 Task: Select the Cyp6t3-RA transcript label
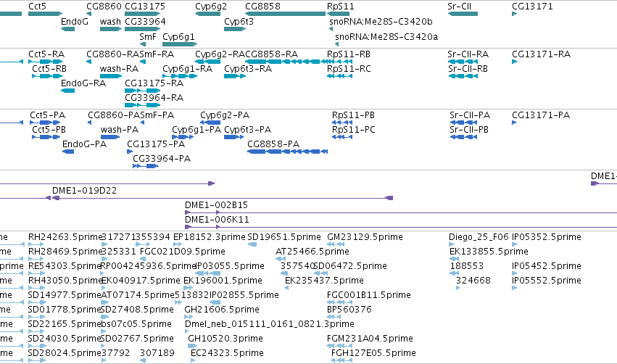point(248,69)
